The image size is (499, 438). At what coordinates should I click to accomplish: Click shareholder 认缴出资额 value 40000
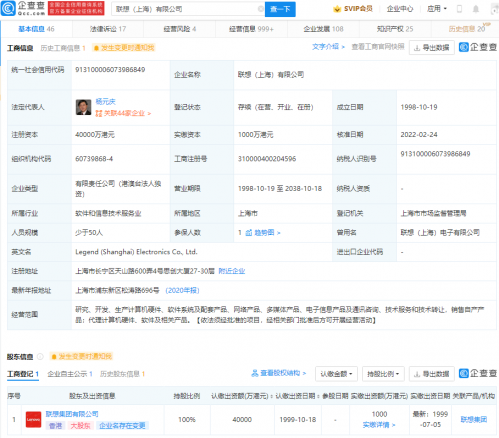(242, 420)
